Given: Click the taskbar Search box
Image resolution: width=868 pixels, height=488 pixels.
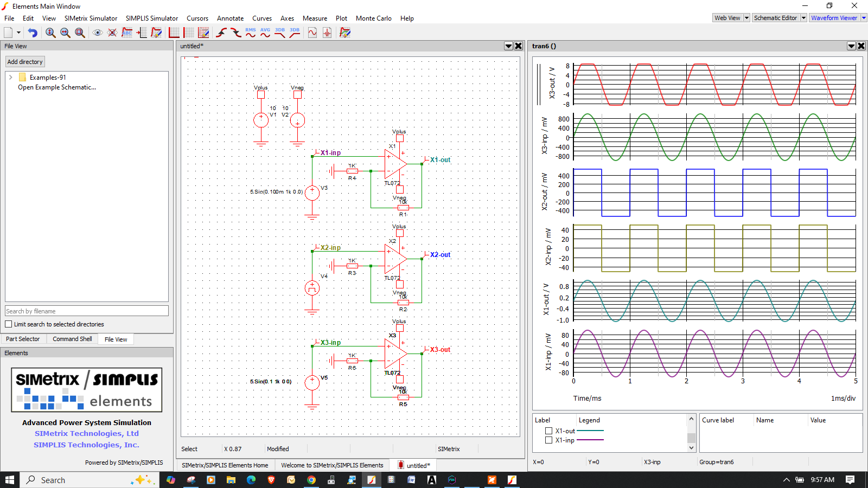Looking at the screenshot, I should coord(90,480).
